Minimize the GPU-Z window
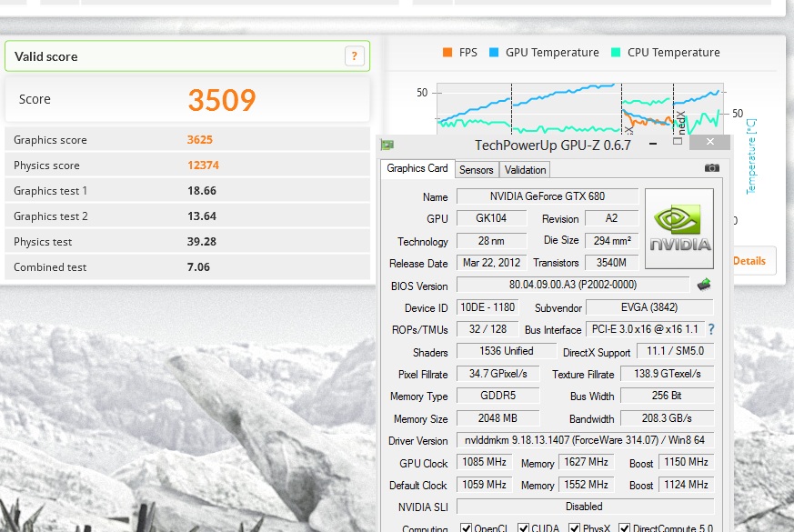Viewport: 794px width, 532px height. point(652,145)
